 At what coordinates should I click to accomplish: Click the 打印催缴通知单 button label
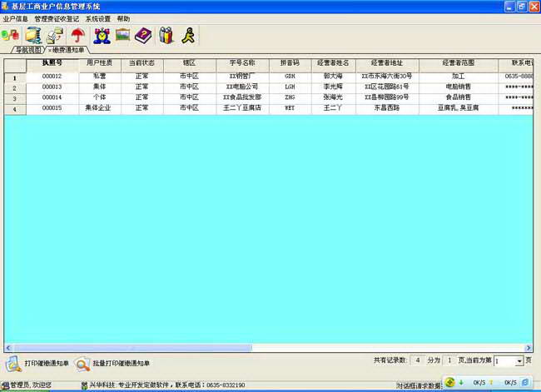(x=47, y=364)
